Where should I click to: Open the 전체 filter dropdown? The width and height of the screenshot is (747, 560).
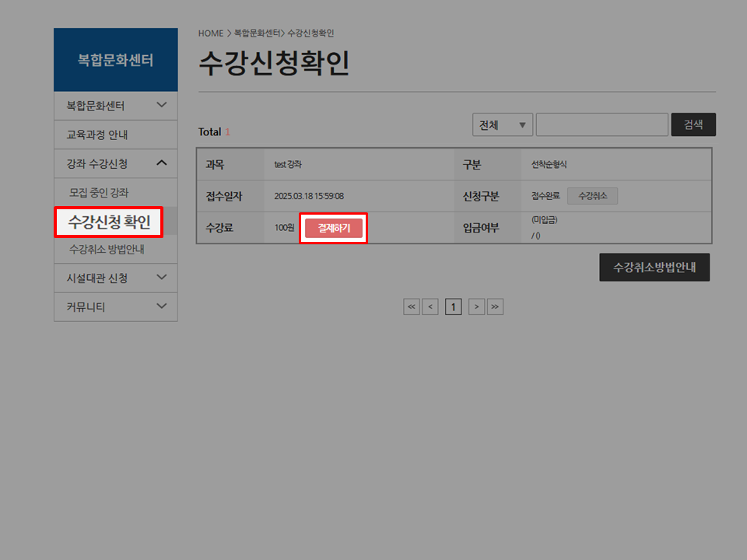(x=502, y=124)
